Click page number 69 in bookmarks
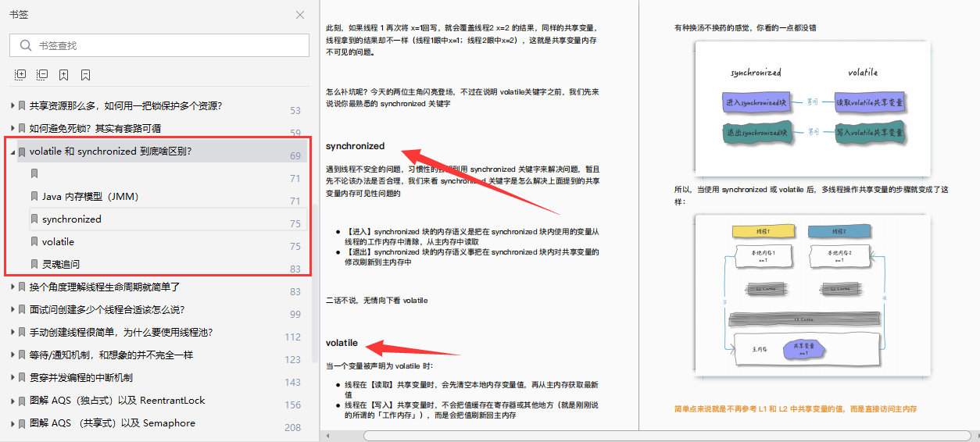980x442 pixels. tap(295, 156)
